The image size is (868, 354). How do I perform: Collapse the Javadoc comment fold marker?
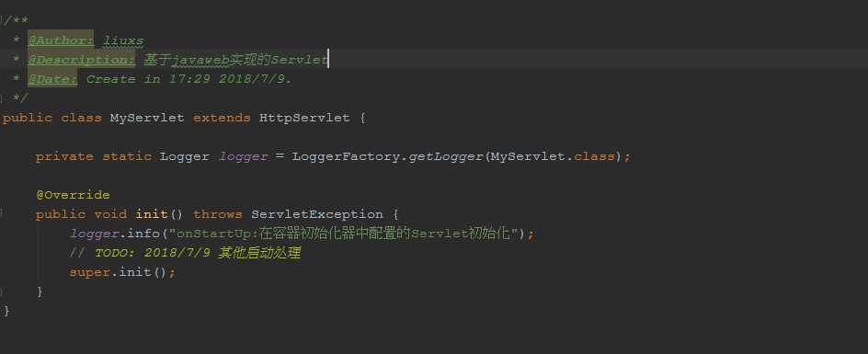coord(2,21)
